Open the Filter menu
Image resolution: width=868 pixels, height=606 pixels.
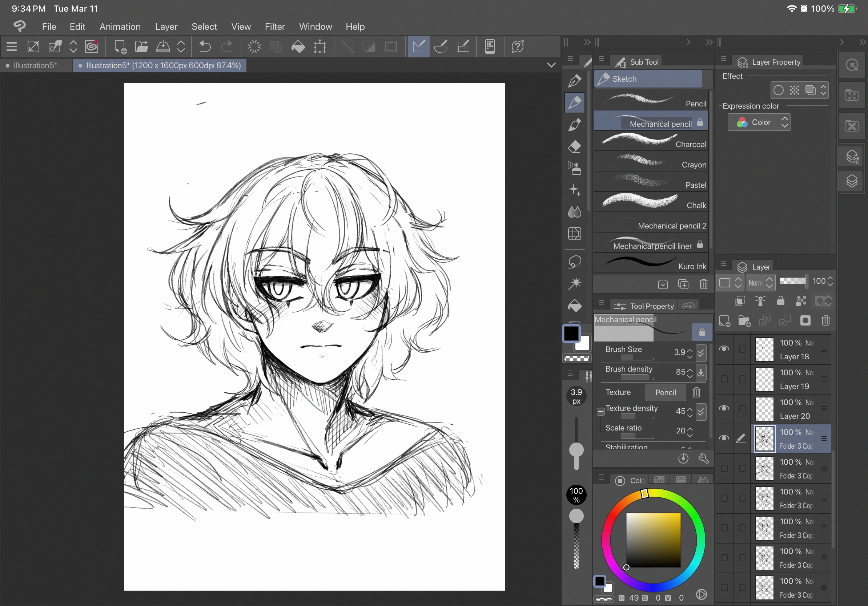(274, 27)
